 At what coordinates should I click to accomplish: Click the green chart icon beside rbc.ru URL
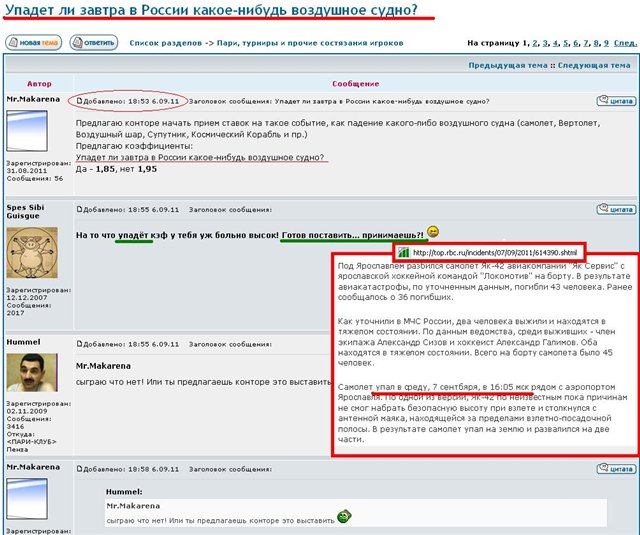coord(404,253)
